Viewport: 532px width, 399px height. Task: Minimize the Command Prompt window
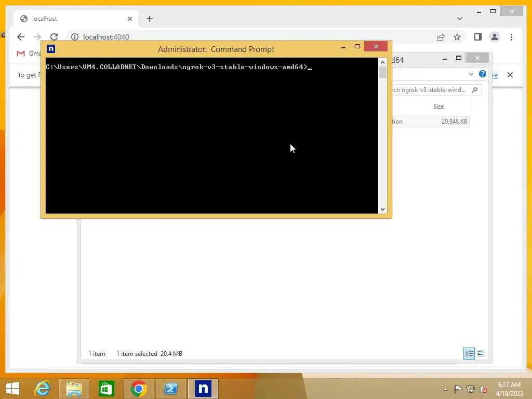point(343,47)
